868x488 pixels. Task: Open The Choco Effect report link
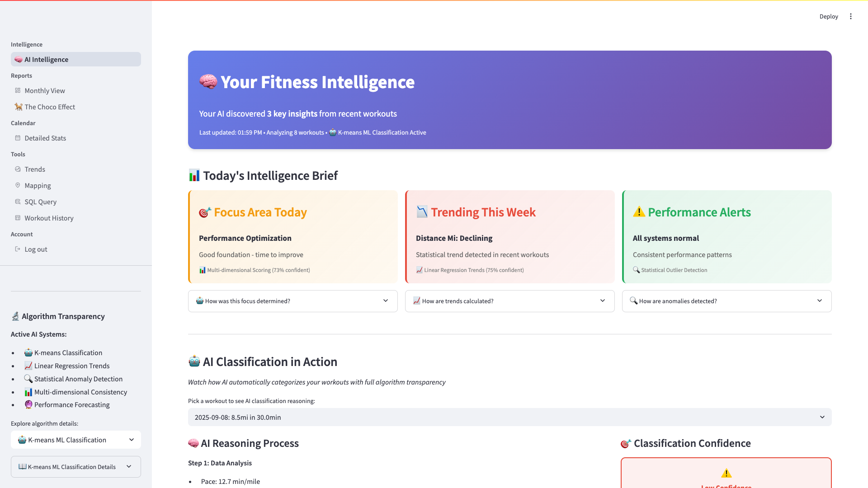pos(50,107)
